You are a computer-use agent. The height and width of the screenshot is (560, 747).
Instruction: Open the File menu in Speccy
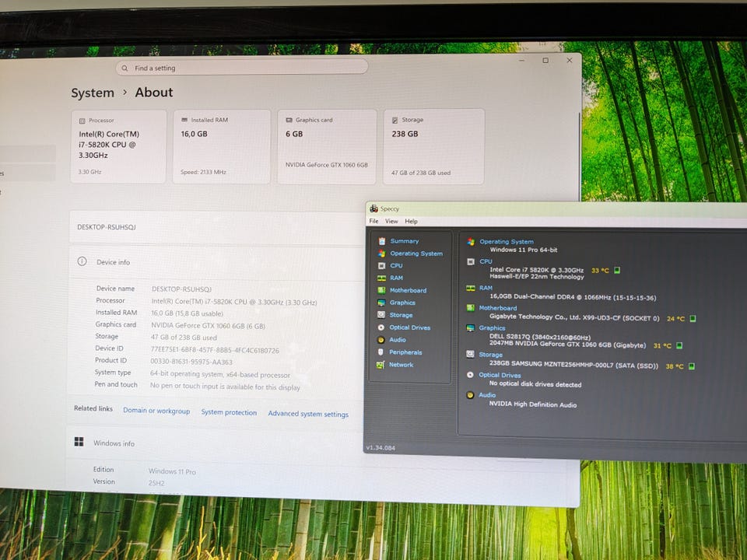click(374, 222)
